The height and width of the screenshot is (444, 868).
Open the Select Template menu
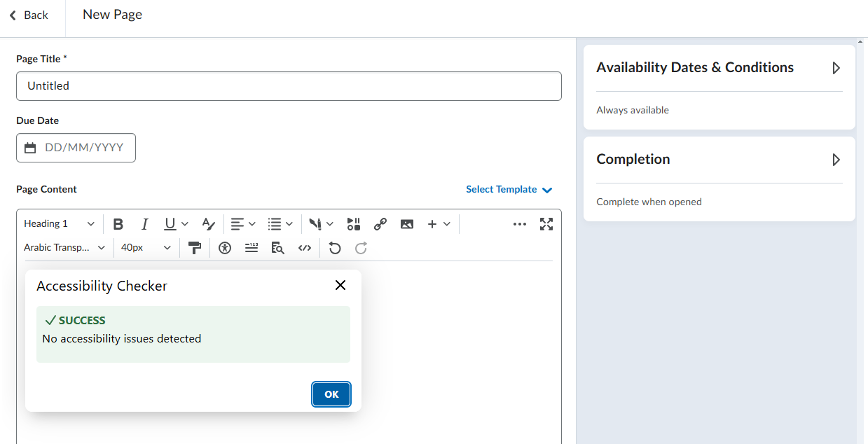pos(509,190)
